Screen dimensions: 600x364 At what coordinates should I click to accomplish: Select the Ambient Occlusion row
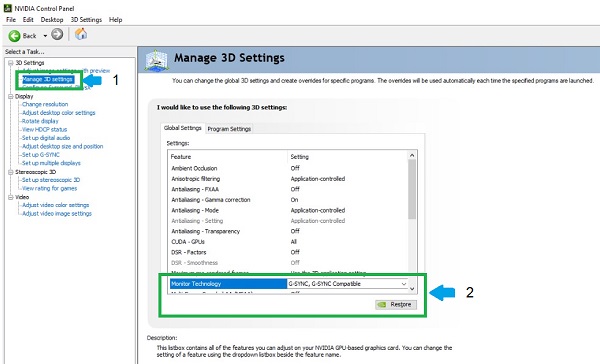289,168
